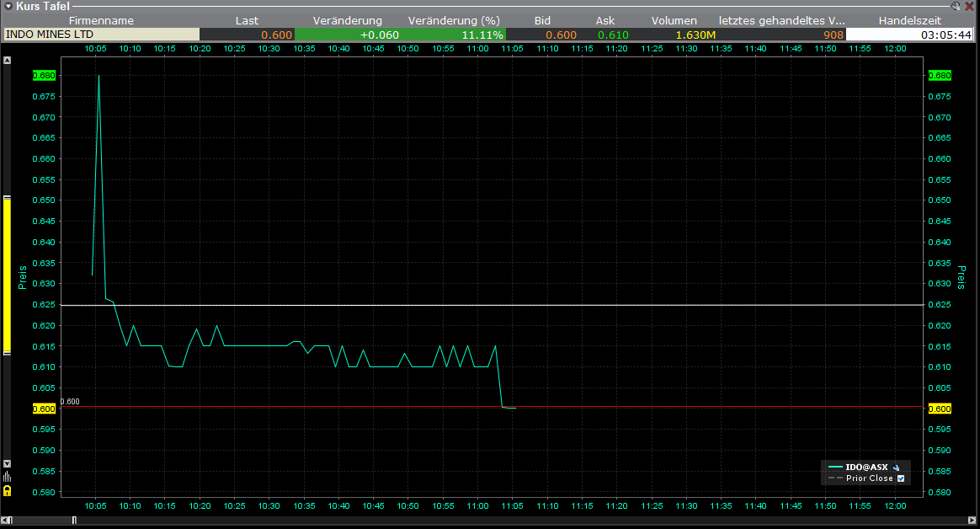This screenshot has width=980, height=529.
Task: Close the Kurs Tafel panel
Action: click(x=969, y=6)
